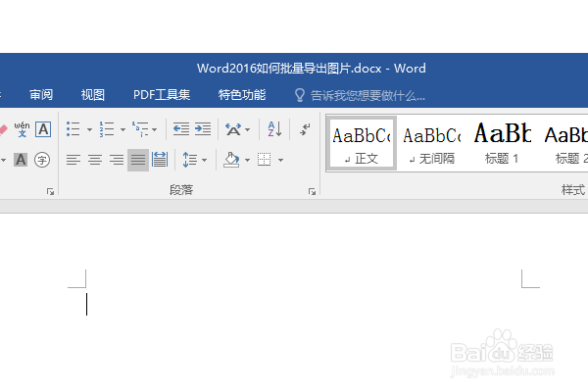
Task: Decrease paragraph indent
Action: (181, 129)
